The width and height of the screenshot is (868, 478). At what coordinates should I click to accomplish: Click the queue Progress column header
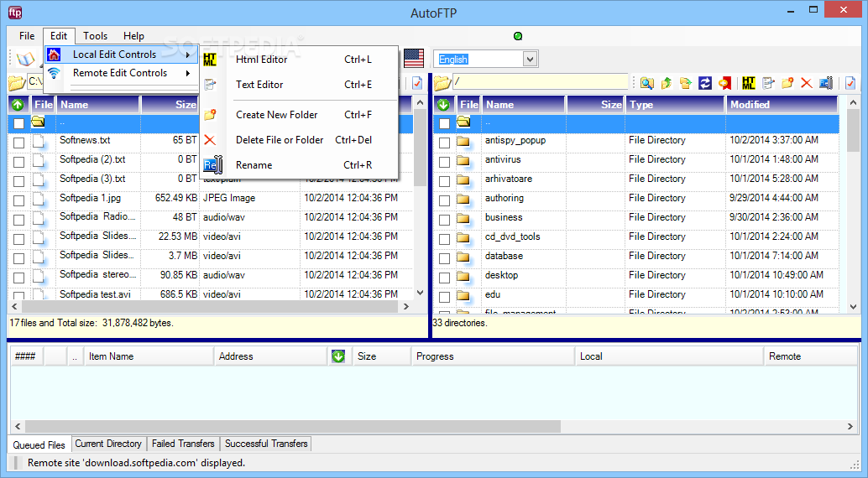[493, 356]
